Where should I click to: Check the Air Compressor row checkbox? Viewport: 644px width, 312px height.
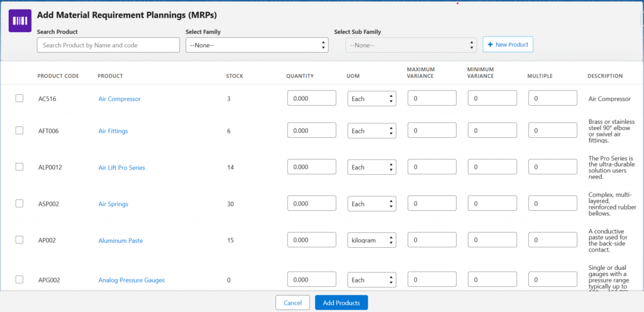pos(19,98)
